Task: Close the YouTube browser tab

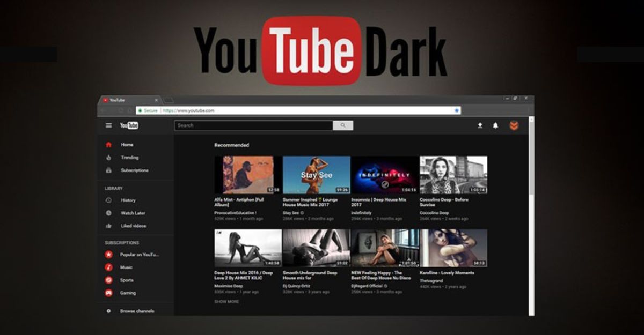Action: click(156, 100)
